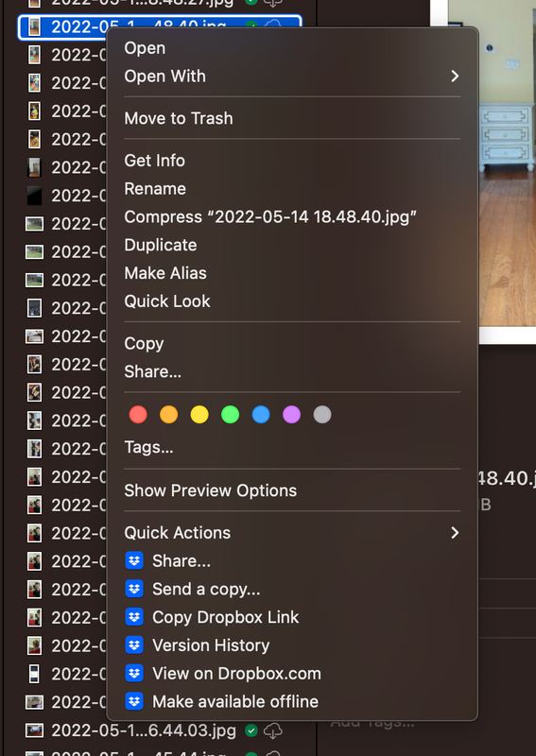Viewport: 536px width, 756px height.
Task: Click the Dropbox icon beside Version History
Action: (x=134, y=645)
